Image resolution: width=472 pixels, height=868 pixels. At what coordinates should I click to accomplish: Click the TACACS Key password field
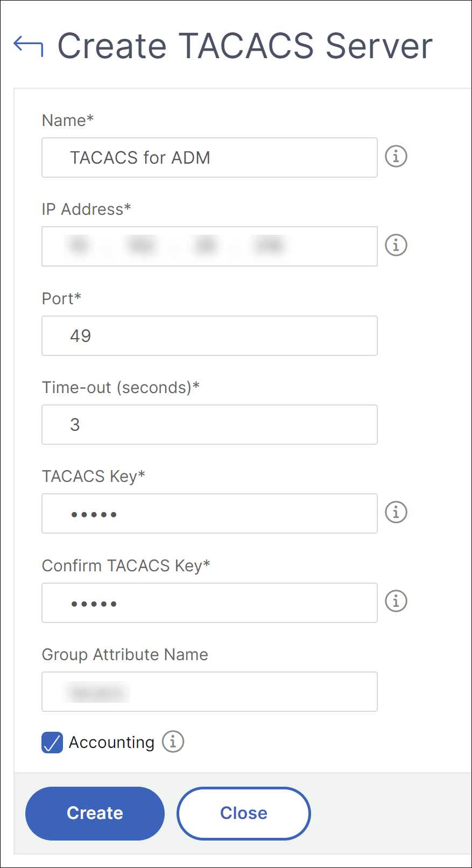coord(209,513)
